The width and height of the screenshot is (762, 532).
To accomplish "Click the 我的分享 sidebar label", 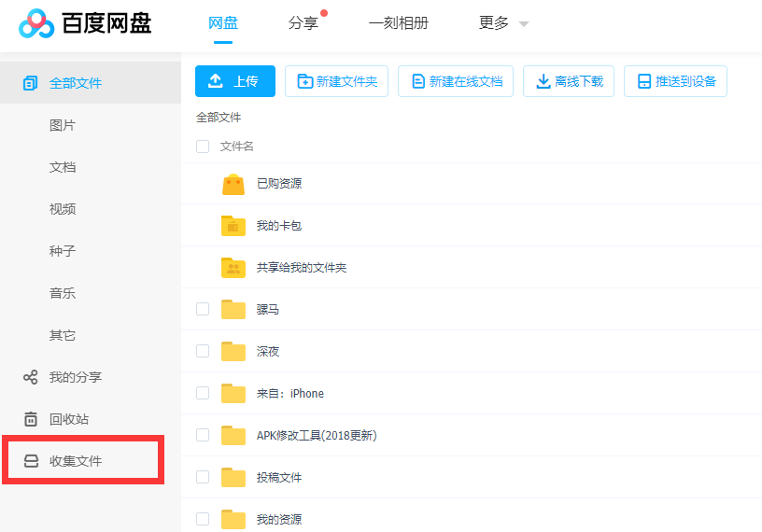I will point(76,377).
